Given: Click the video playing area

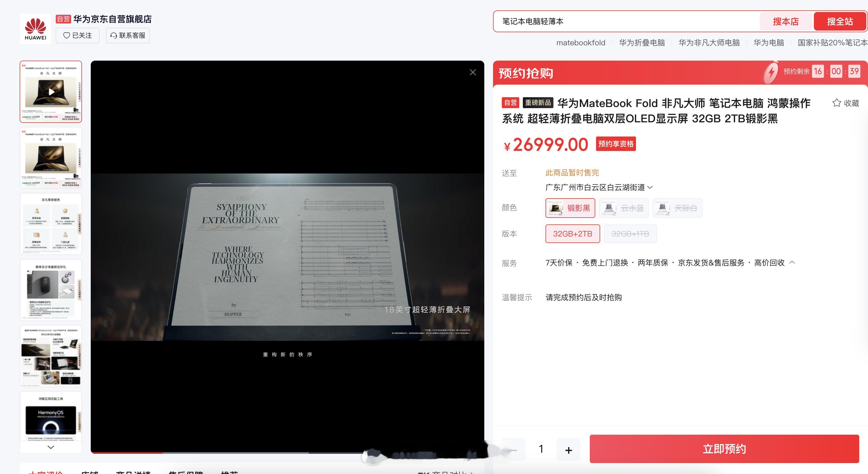Looking at the screenshot, I should [x=288, y=257].
